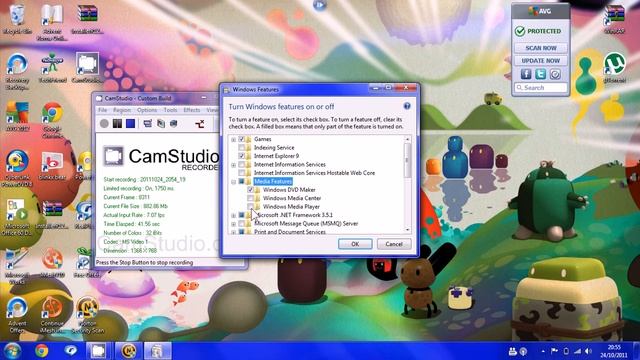Enable Internet Information Services checkbox

[242, 164]
